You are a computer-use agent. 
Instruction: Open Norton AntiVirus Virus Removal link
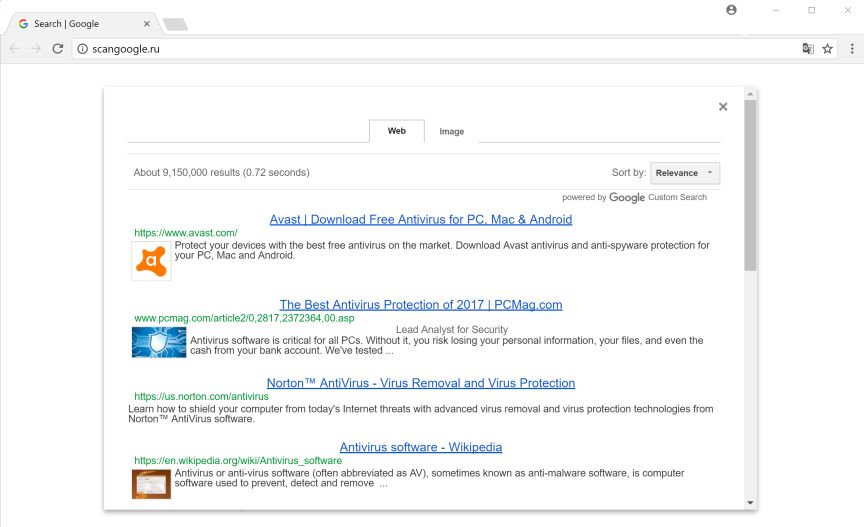pos(420,383)
